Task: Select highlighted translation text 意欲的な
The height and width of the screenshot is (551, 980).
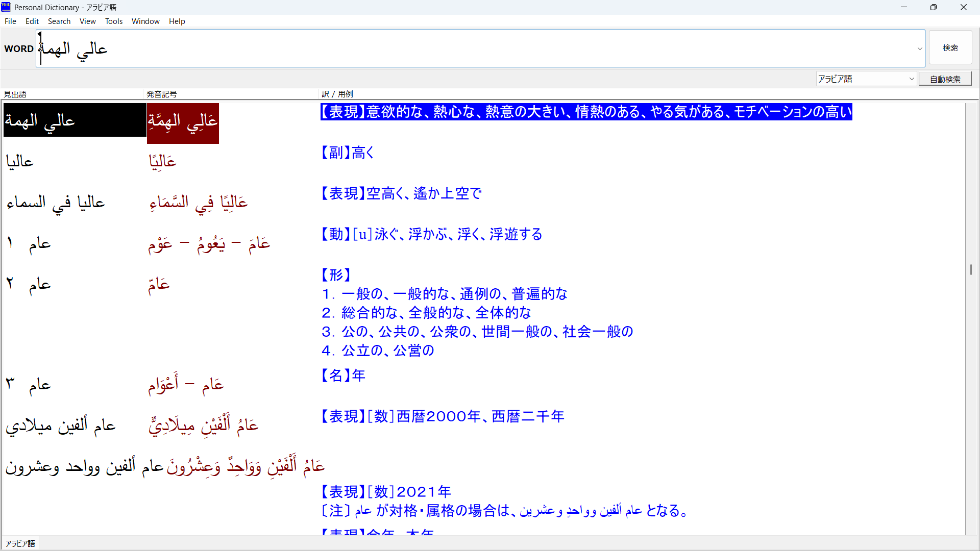Action: coord(395,112)
